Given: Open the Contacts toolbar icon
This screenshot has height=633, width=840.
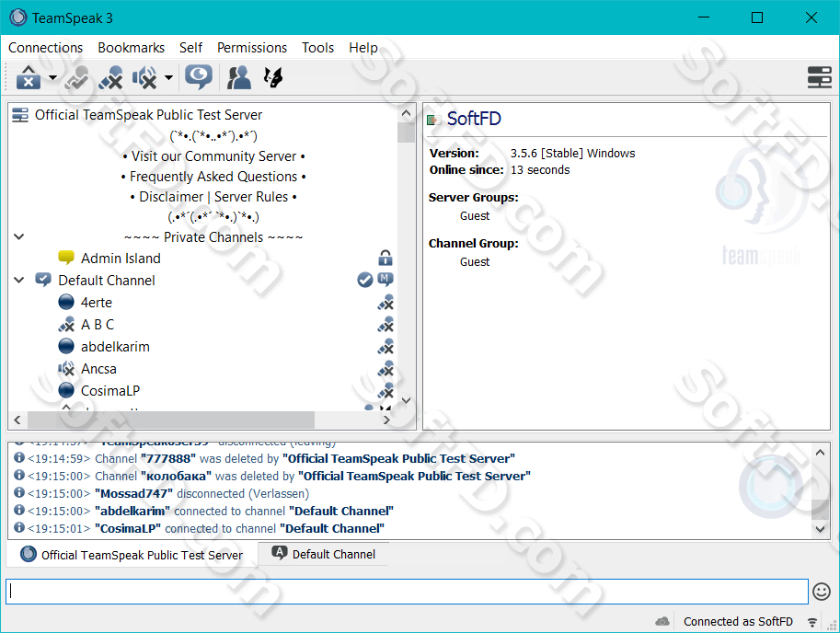Looking at the screenshot, I should (239, 77).
